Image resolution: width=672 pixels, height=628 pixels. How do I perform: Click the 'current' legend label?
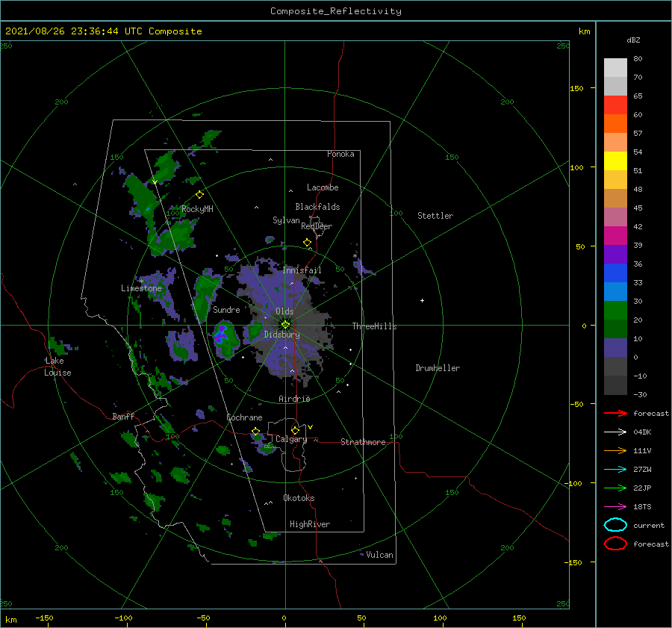coord(649,525)
